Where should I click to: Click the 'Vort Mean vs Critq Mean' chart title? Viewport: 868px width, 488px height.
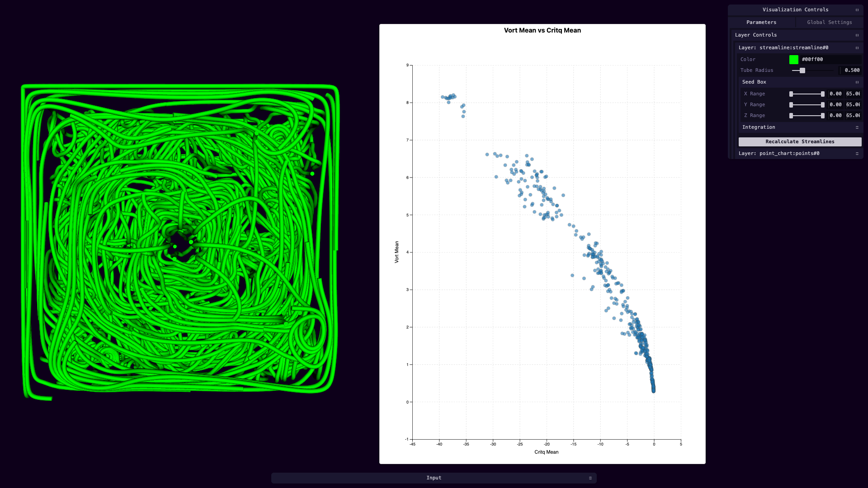click(542, 30)
